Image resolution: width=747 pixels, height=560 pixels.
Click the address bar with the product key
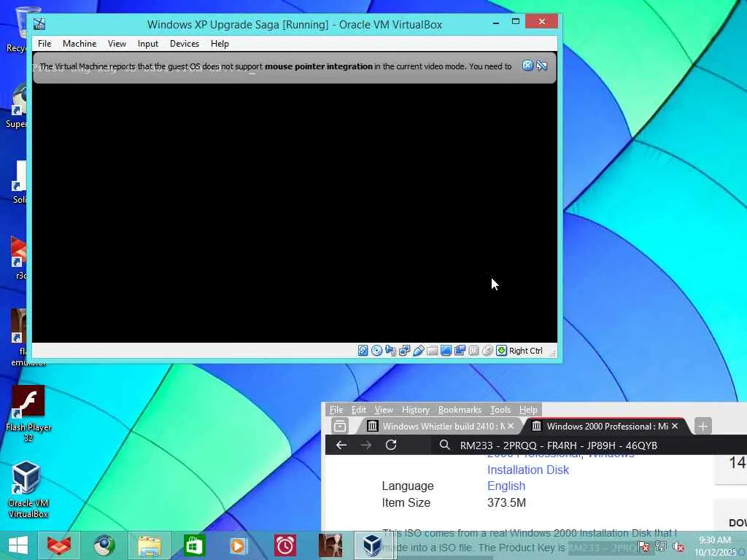589,446
